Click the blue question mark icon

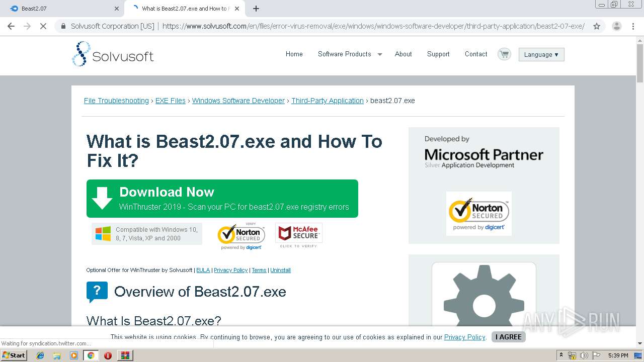click(x=97, y=292)
